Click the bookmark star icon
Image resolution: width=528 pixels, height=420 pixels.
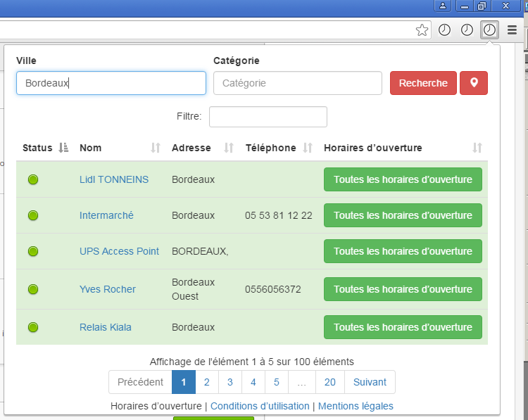pos(422,30)
